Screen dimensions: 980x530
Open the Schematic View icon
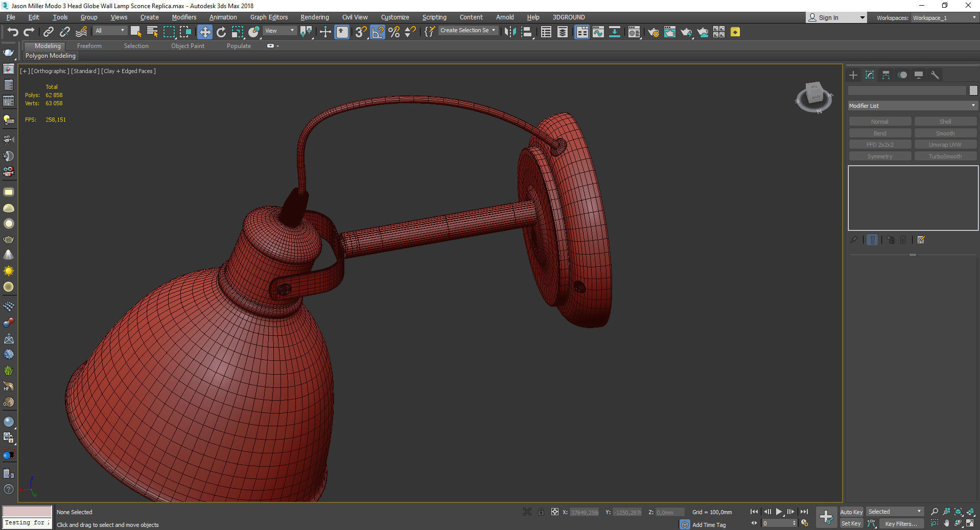click(615, 32)
